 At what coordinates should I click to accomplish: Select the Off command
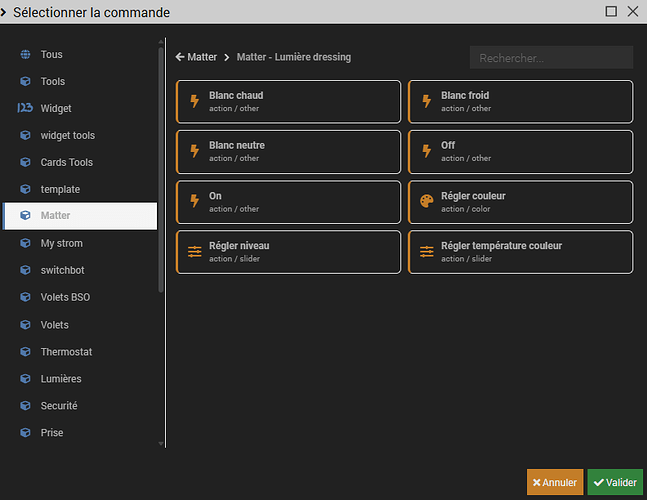click(x=520, y=151)
